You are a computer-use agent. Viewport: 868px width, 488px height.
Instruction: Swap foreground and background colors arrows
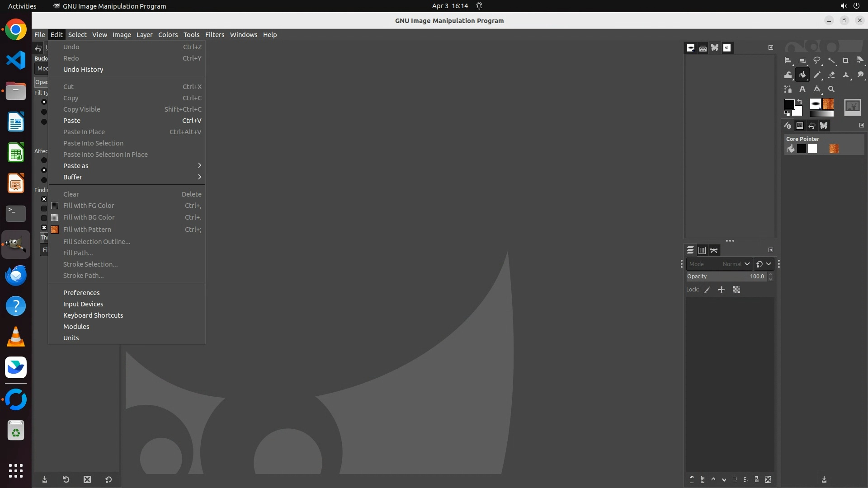800,102
